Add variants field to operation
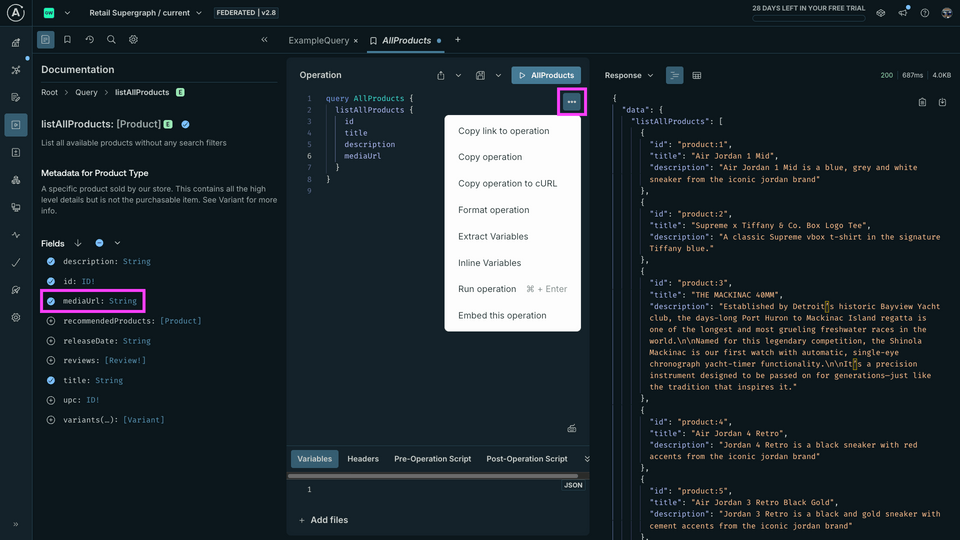Screen dimensions: 960x540 [x=51, y=420]
